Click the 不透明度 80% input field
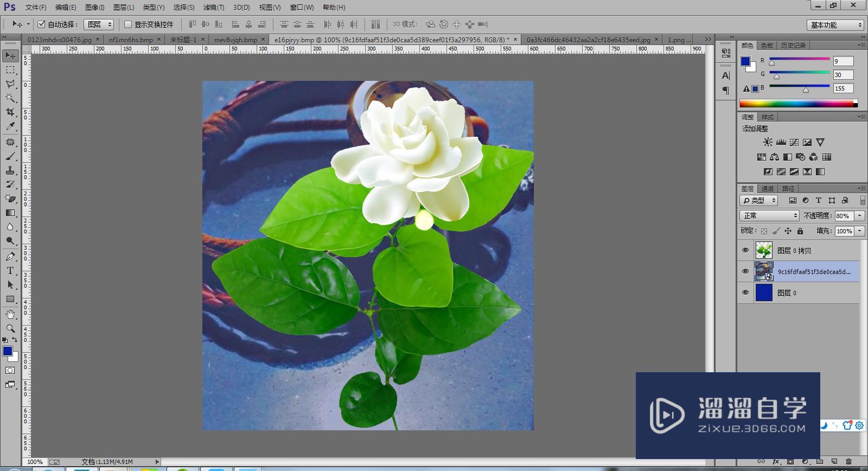This screenshot has height=471, width=868. (x=844, y=215)
